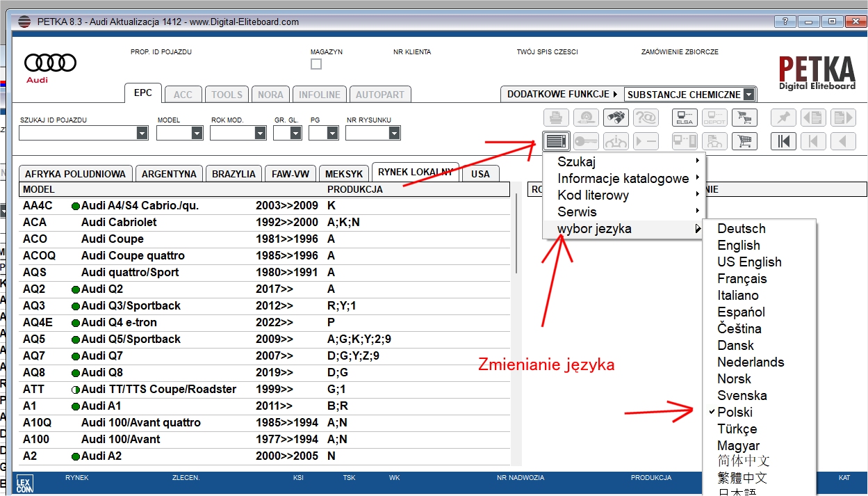This screenshot has height=496, width=868.
Task: Choose English from language list
Action: [738, 246]
